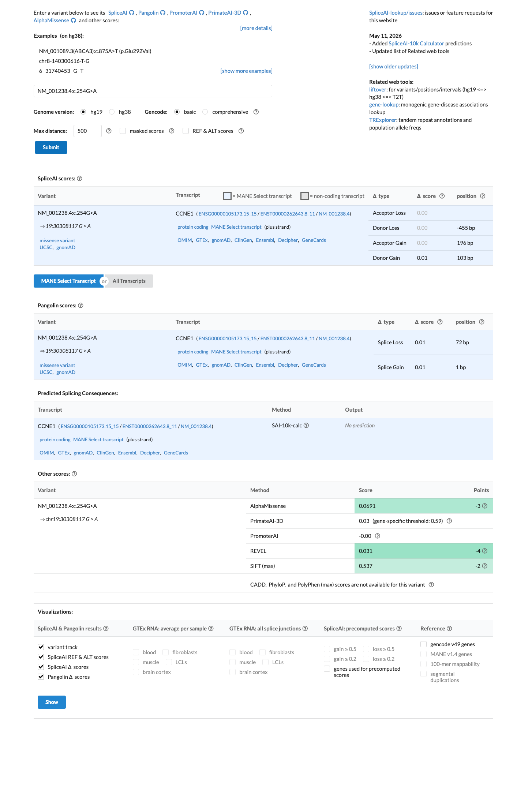Image resolution: width=532 pixels, height=805 pixels.
Task: Expand the more details link
Action: point(256,28)
